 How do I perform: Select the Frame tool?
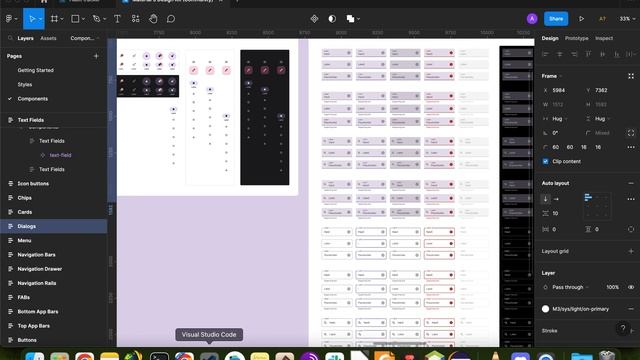pos(54,19)
